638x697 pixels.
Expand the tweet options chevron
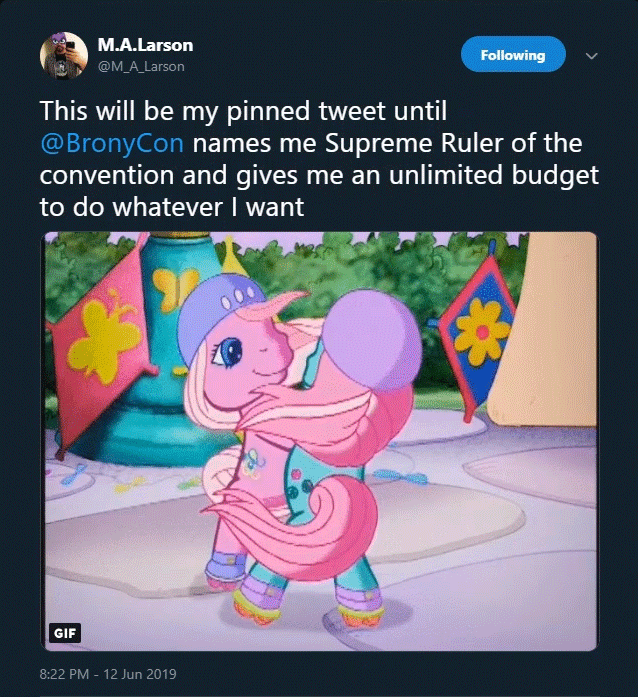(x=591, y=56)
